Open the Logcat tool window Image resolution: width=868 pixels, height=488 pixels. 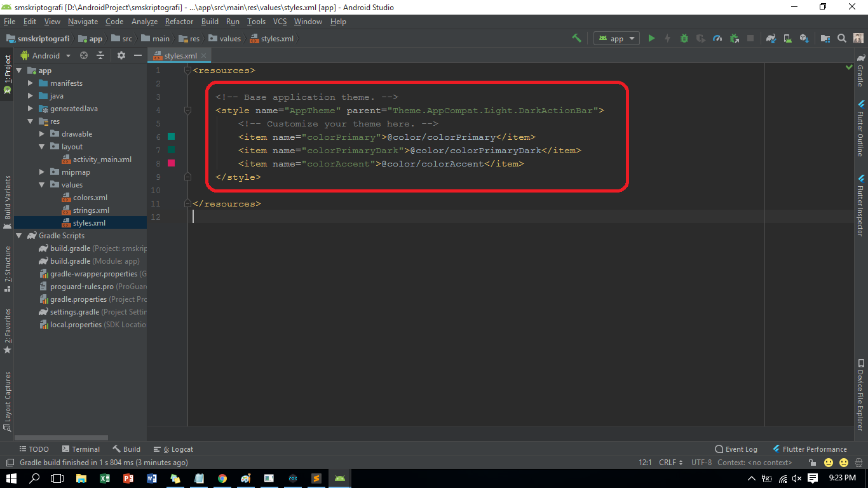(174, 449)
